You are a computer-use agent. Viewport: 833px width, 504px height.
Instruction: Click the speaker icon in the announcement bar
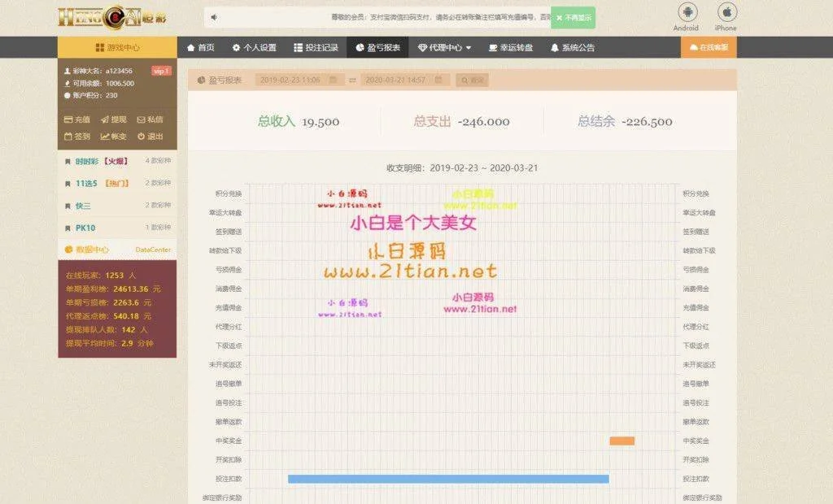coord(214,17)
